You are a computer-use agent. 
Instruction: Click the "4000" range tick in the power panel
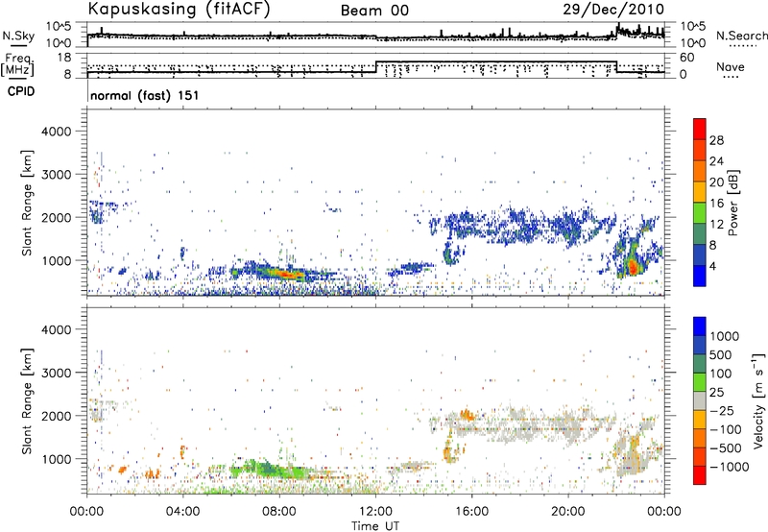tap(56, 132)
